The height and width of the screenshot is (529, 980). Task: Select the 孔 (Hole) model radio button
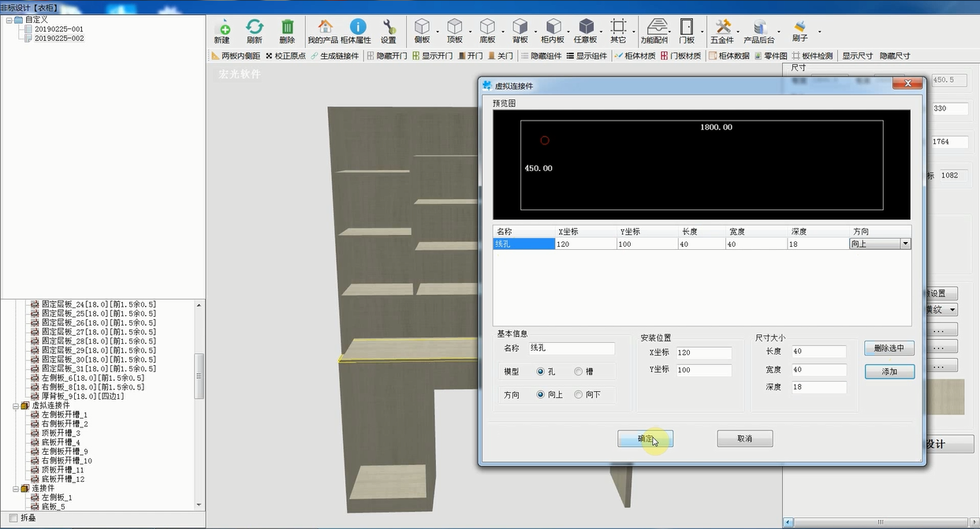[x=540, y=371]
